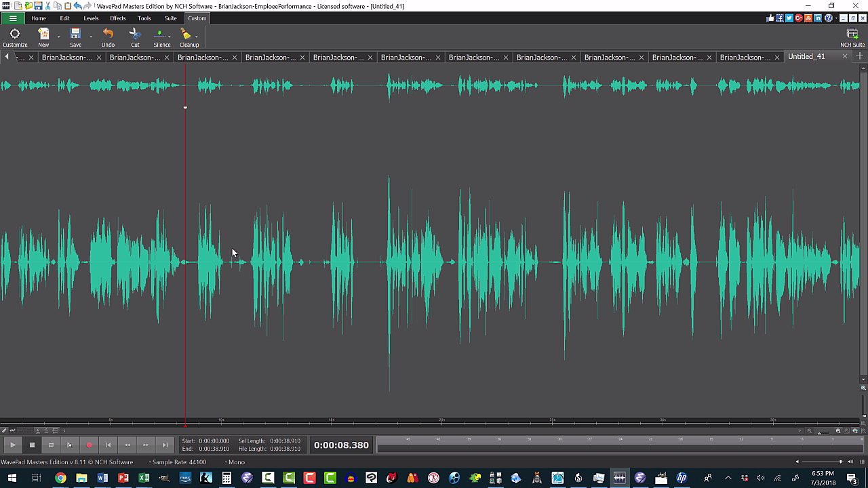The image size is (868, 488).
Task: Click the vertical zoom icon on the right scrollbar
Action: tap(863, 388)
